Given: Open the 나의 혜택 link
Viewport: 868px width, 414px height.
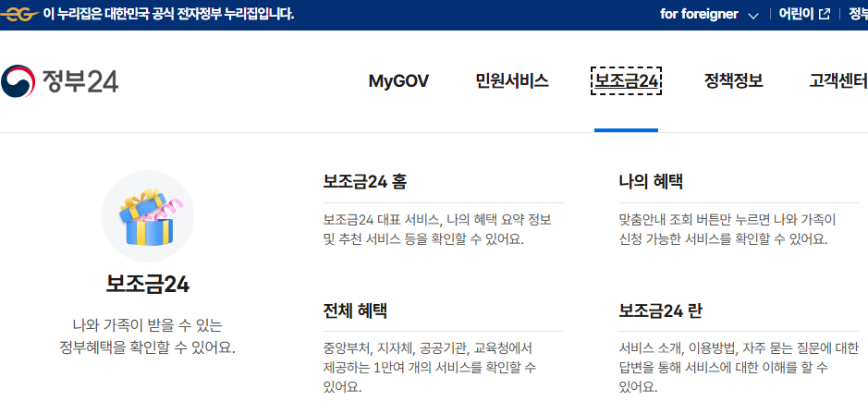Looking at the screenshot, I should point(651,181).
